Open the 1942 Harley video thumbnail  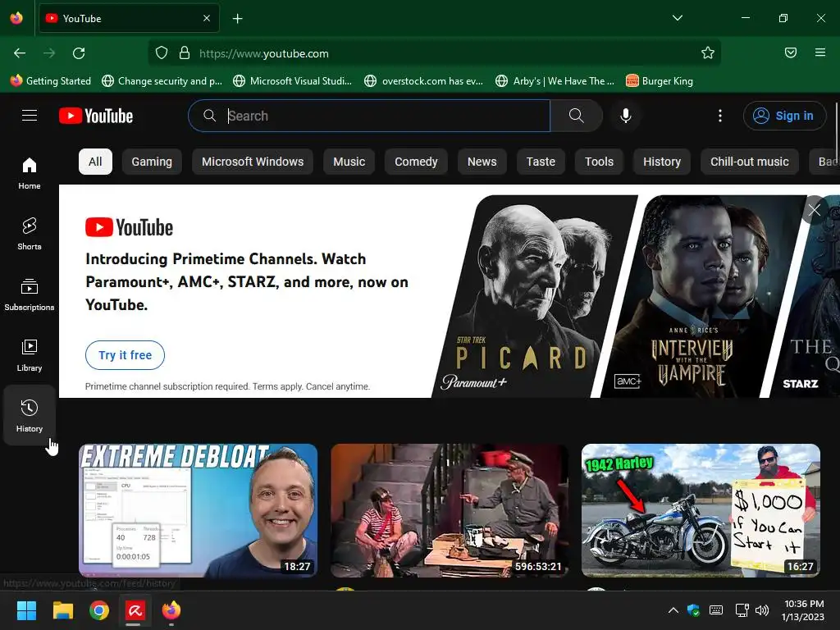coord(701,510)
